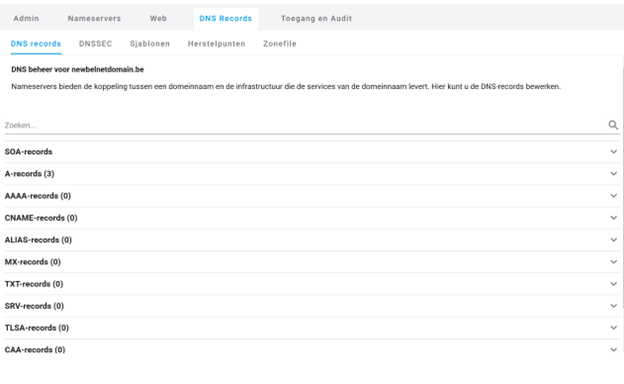Expand the TXT-records (0) chevron

[x=613, y=284]
